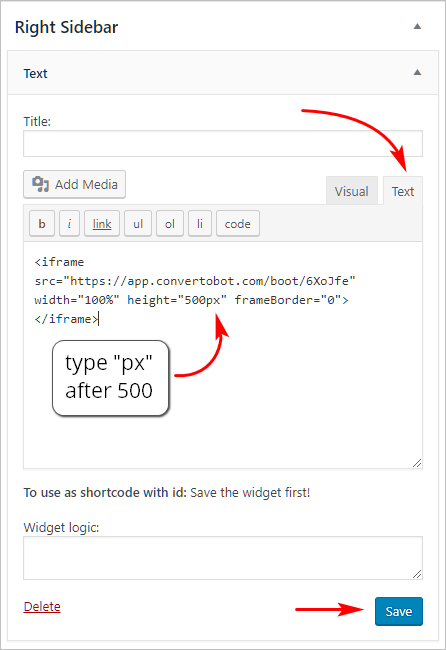
Task: Save the widget with the Save button
Action: [399, 611]
